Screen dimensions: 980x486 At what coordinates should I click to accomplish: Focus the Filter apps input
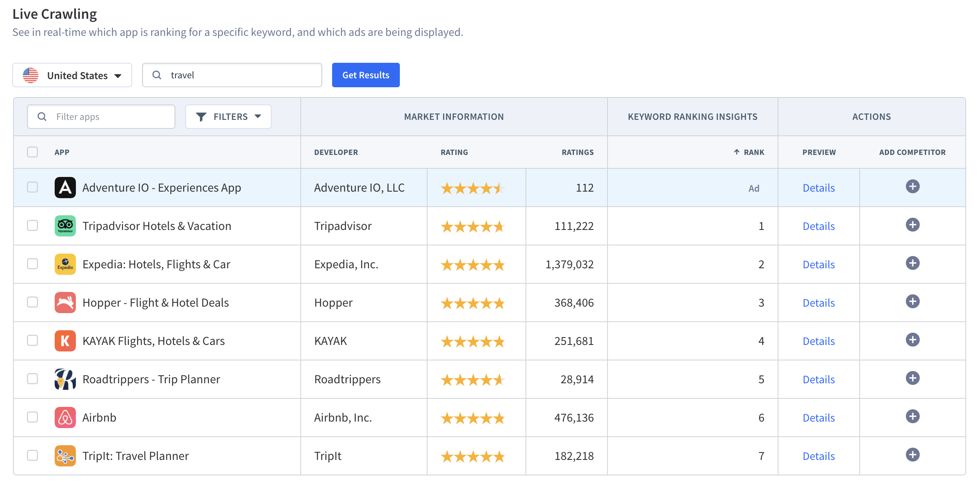[x=101, y=117]
